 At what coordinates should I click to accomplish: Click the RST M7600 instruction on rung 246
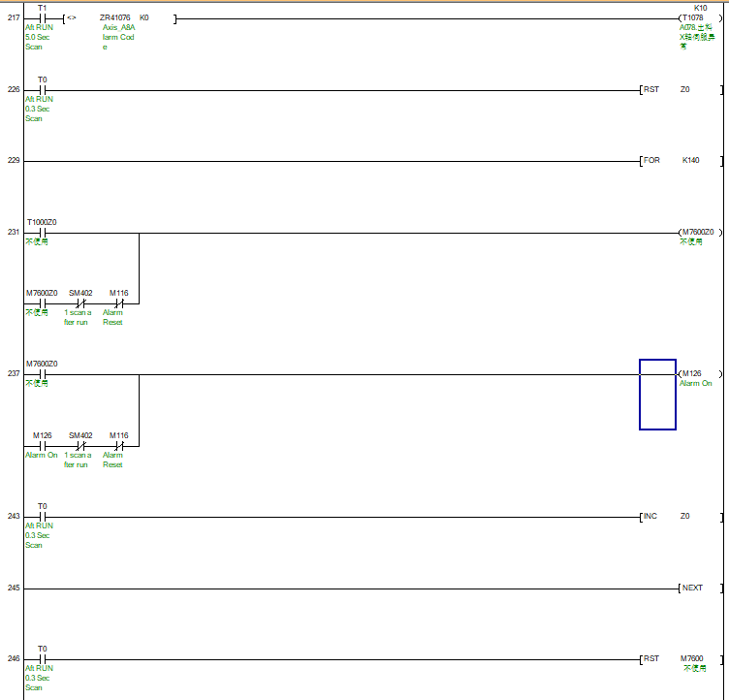coord(681,659)
